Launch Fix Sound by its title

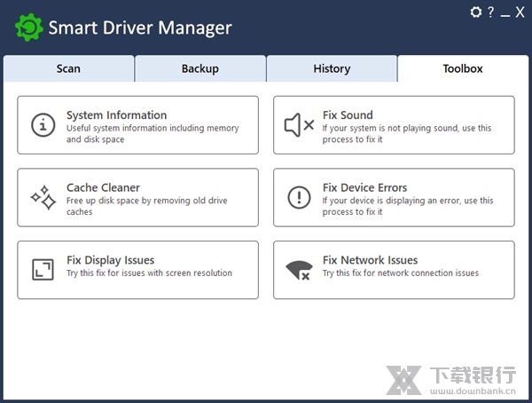348,115
